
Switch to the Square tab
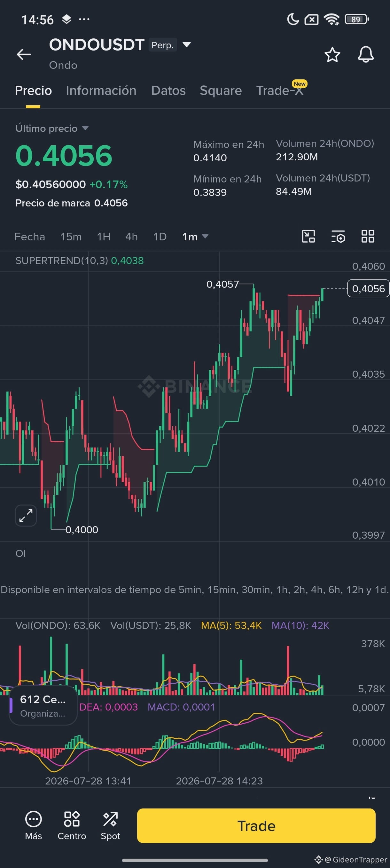[x=221, y=90]
